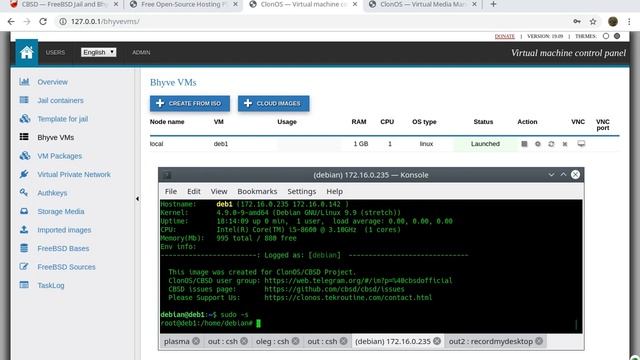Open the Konsole File menu
This screenshot has height=360, width=640.
click(x=171, y=191)
